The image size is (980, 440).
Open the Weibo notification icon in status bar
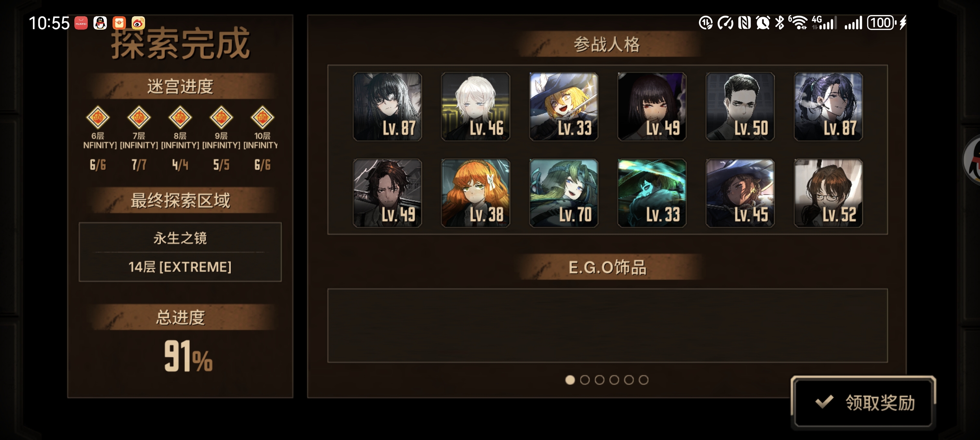[138, 23]
